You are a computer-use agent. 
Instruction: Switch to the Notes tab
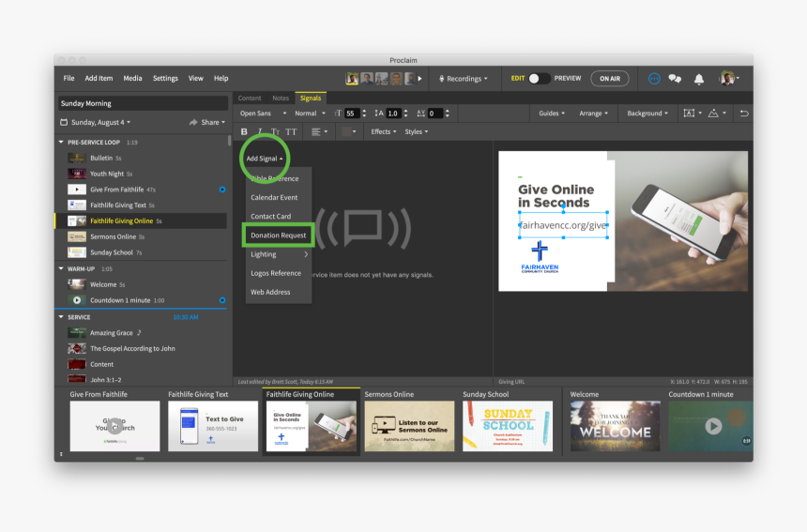[x=281, y=99]
